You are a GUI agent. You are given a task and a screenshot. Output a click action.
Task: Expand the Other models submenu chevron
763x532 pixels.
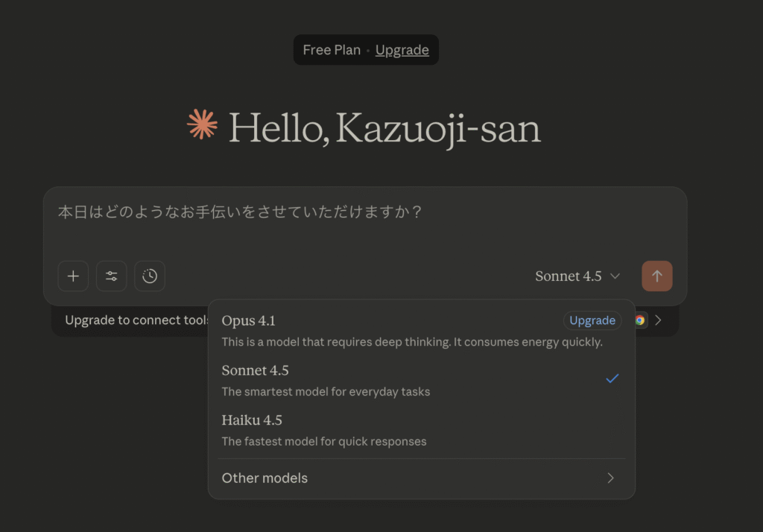click(x=610, y=478)
